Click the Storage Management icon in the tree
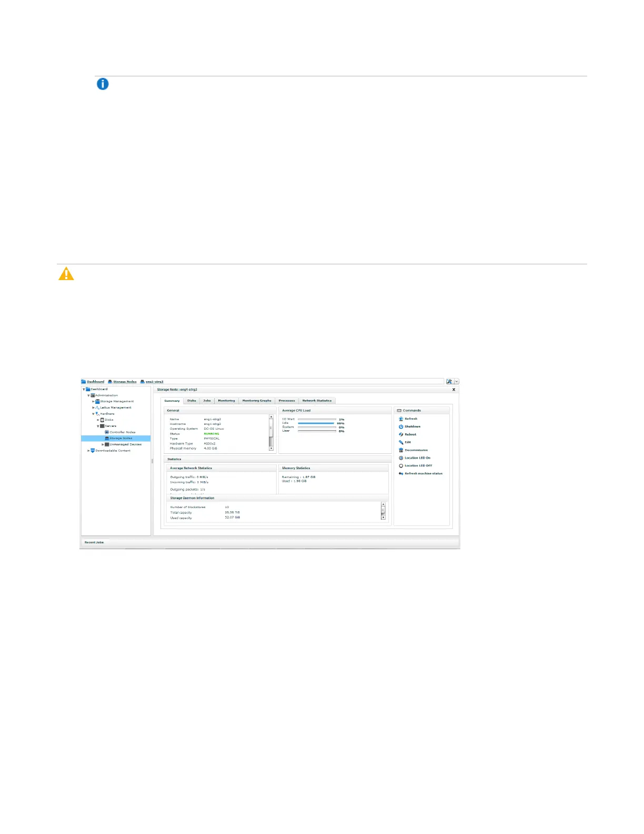This screenshot has height=834, width=644. [x=98, y=402]
